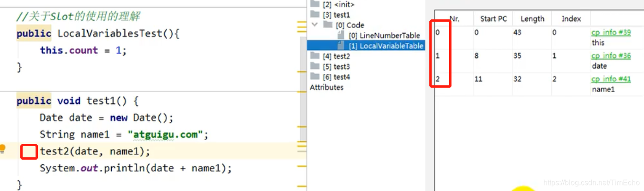Viewport: 644px width, 191px height.
Task: Click the yellow lightbulb intention icon
Action: (x=2, y=149)
